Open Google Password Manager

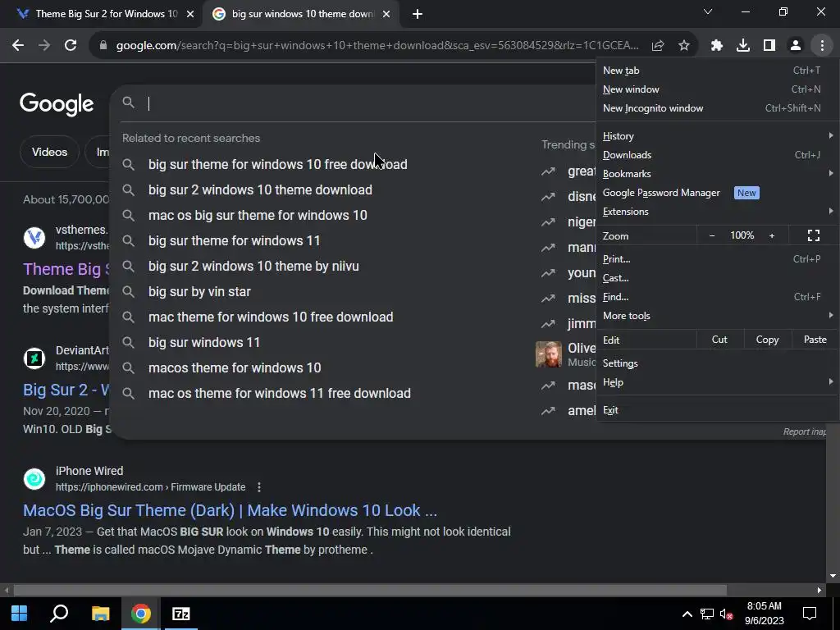[717, 193]
